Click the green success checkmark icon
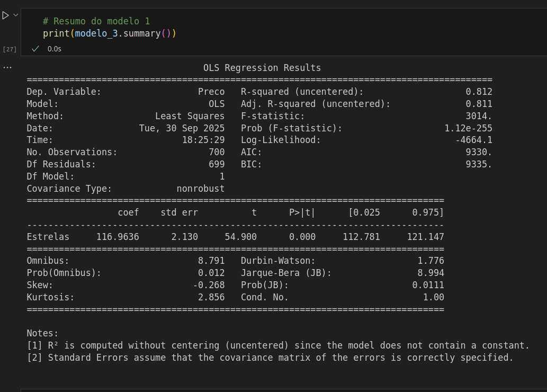547x392 pixels. (35, 49)
